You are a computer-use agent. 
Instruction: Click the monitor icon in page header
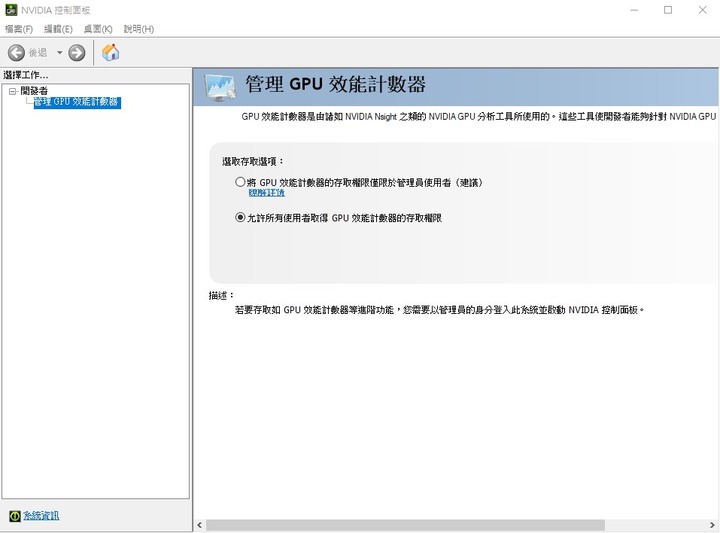tap(220, 87)
